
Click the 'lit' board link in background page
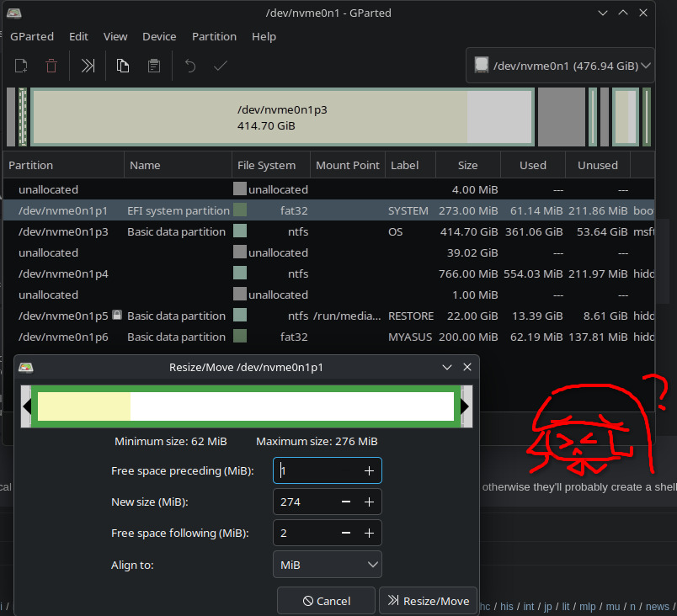[566, 606]
